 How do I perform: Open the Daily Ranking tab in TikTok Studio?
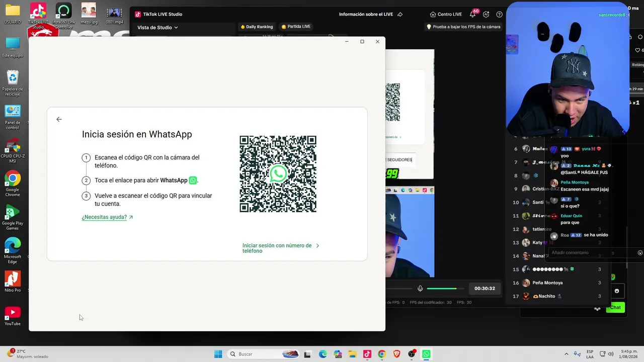[x=257, y=27]
